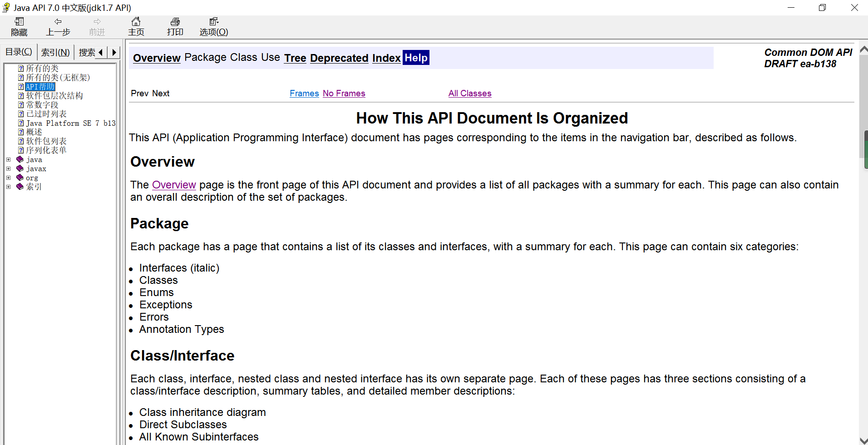Minimize the Java API window
This screenshot has width=868, height=445.
tap(791, 8)
